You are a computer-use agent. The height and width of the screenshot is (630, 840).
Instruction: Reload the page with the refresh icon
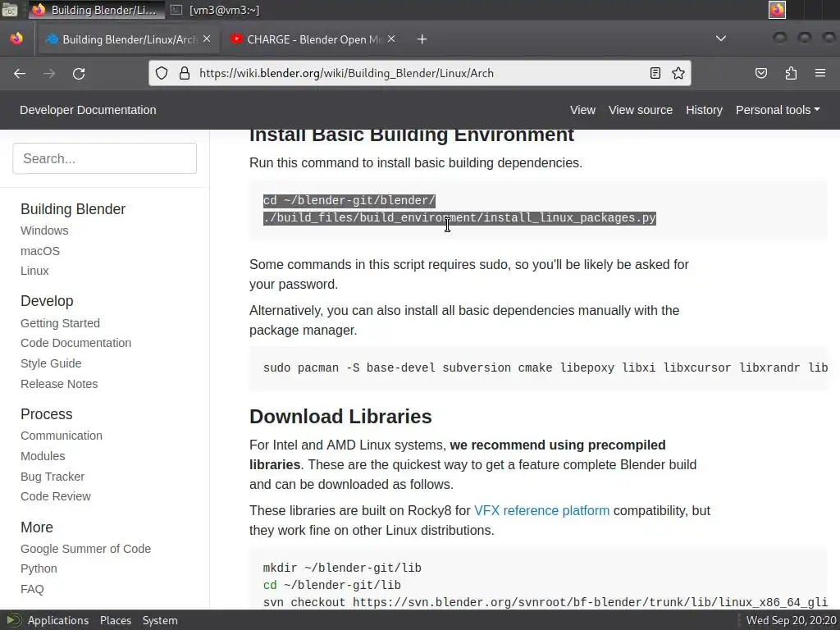(79, 73)
